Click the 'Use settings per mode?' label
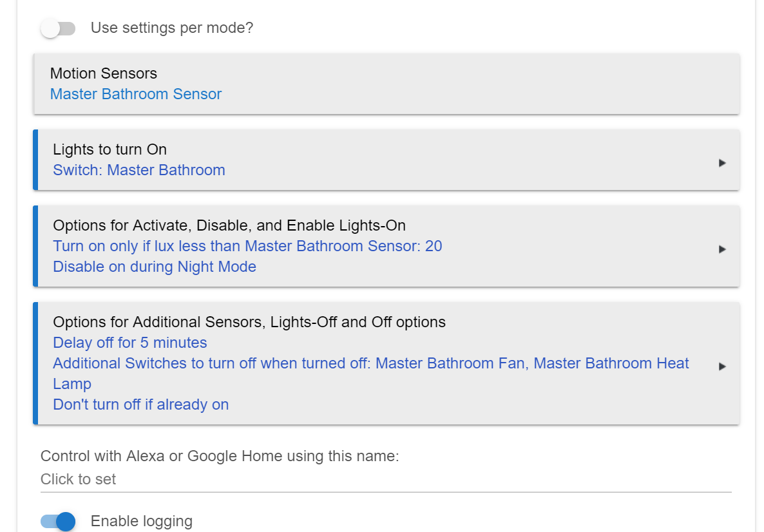 pos(172,28)
